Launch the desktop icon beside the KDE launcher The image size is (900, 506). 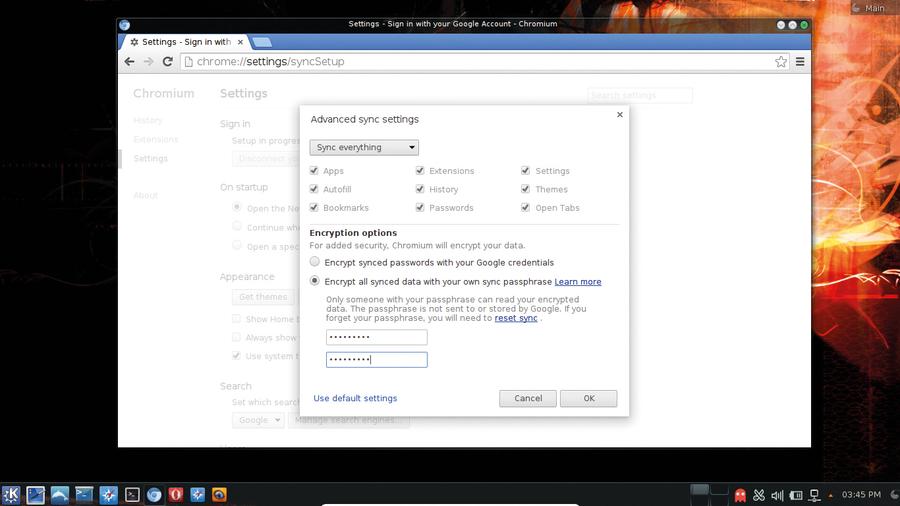point(36,495)
